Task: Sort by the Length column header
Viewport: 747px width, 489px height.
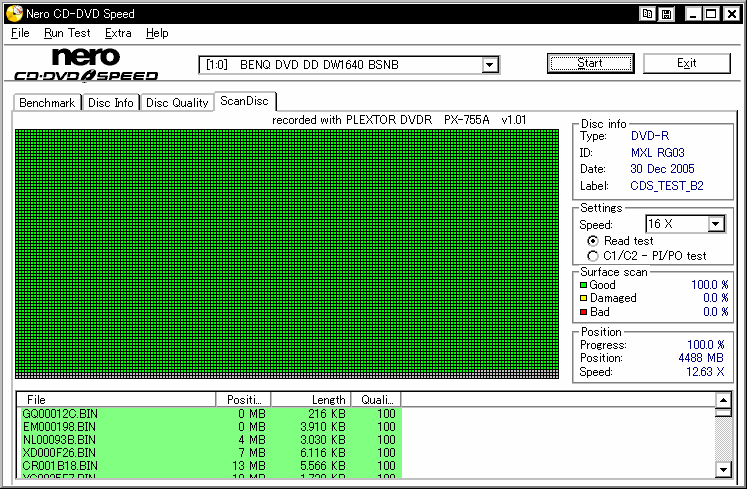Action: tap(311, 399)
